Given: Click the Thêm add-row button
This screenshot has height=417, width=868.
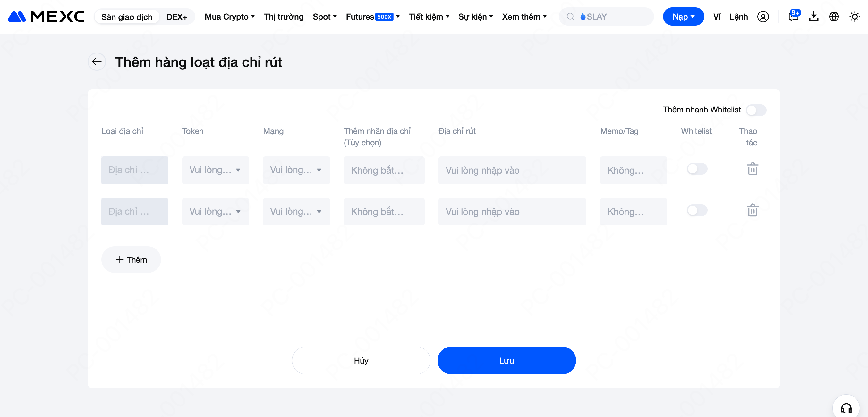Looking at the screenshot, I should point(131,259).
